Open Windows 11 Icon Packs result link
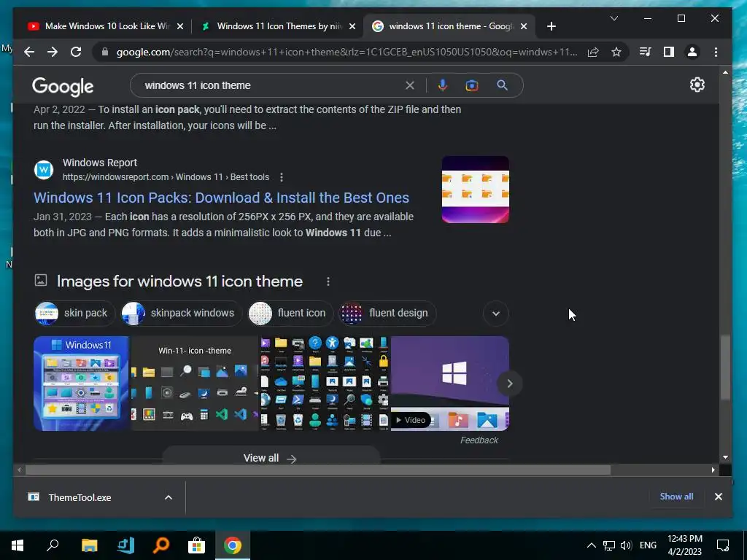 (221, 198)
